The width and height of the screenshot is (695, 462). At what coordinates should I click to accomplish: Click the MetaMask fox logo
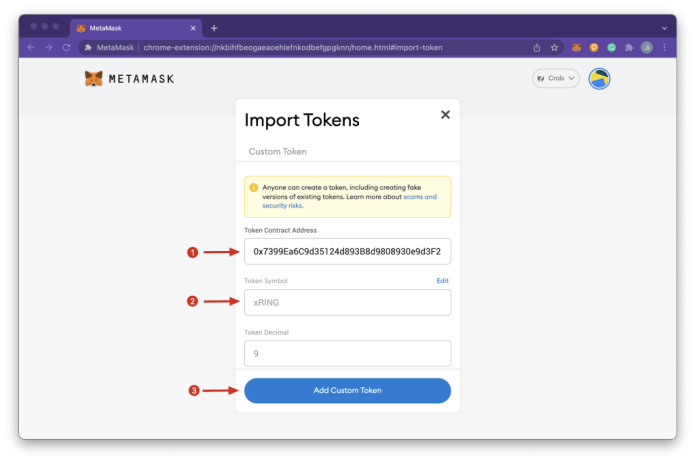point(94,79)
